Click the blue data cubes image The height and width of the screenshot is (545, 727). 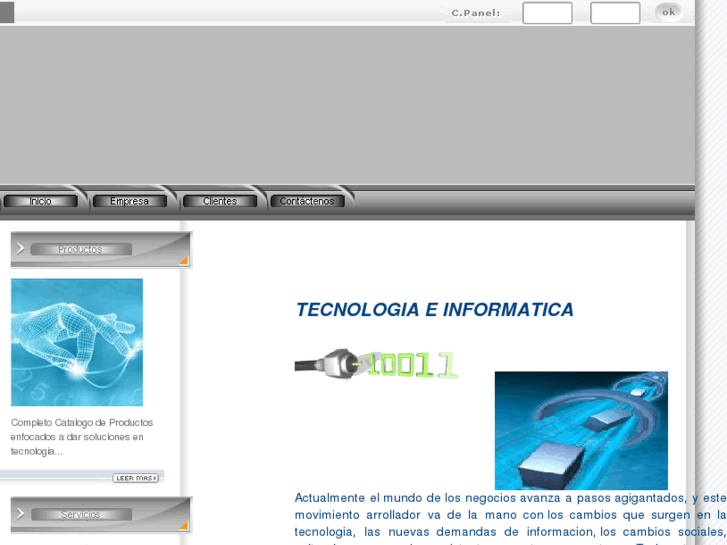click(581, 430)
